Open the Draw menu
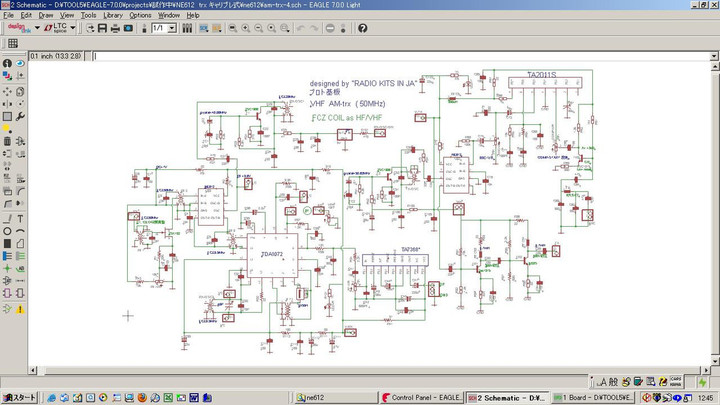The height and width of the screenshot is (405, 720). [46, 15]
